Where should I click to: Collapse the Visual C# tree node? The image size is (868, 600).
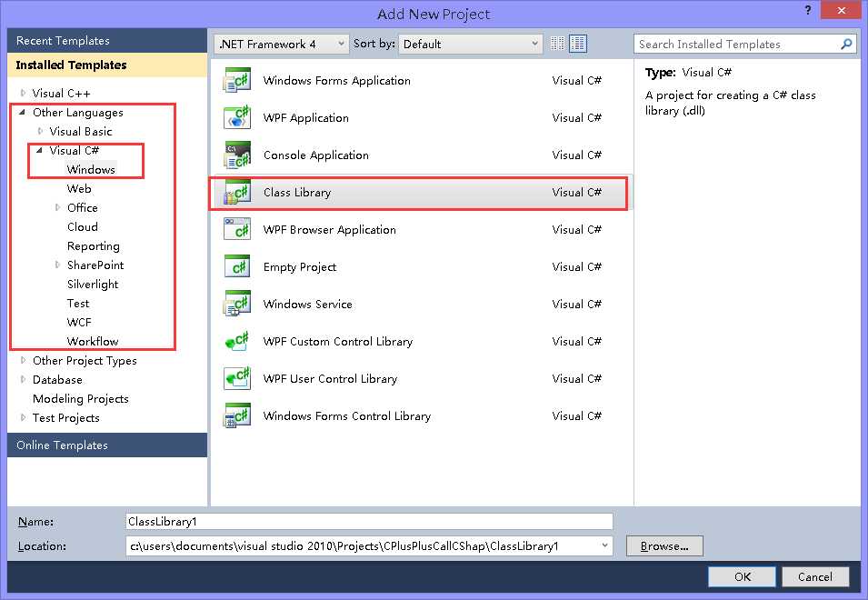(40, 150)
